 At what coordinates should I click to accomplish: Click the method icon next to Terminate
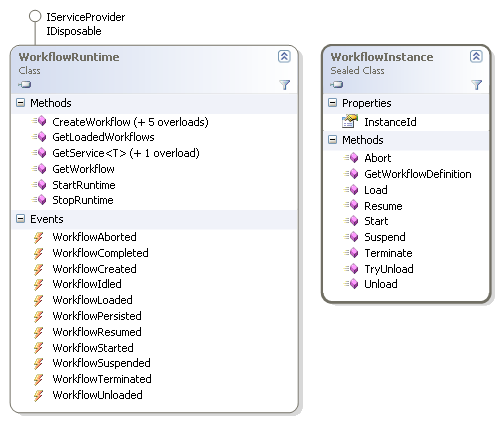(x=351, y=253)
